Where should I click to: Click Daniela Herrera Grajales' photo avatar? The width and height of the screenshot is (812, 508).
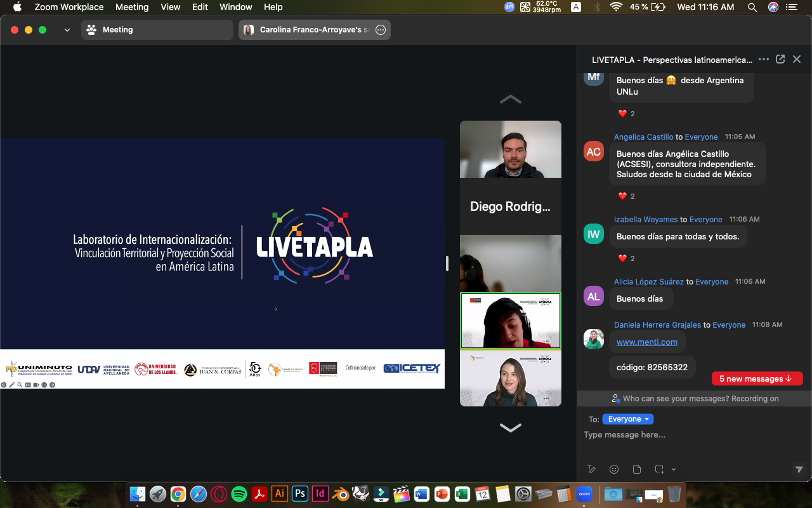pyautogui.click(x=594, y=339)
